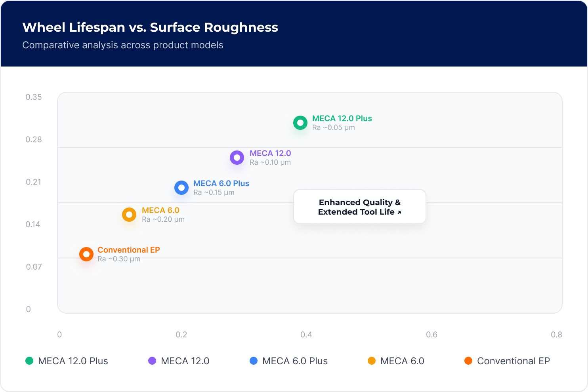Click the subtitle 'Comparative analysis across product models'
The image size is (588, 392).
pyautogui.click(x=123, y=45)
